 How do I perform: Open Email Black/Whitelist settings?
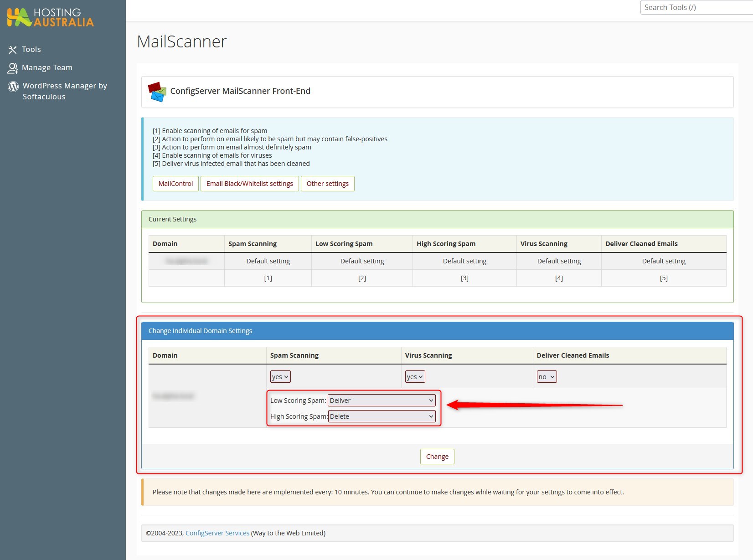(x=249, y=184)
